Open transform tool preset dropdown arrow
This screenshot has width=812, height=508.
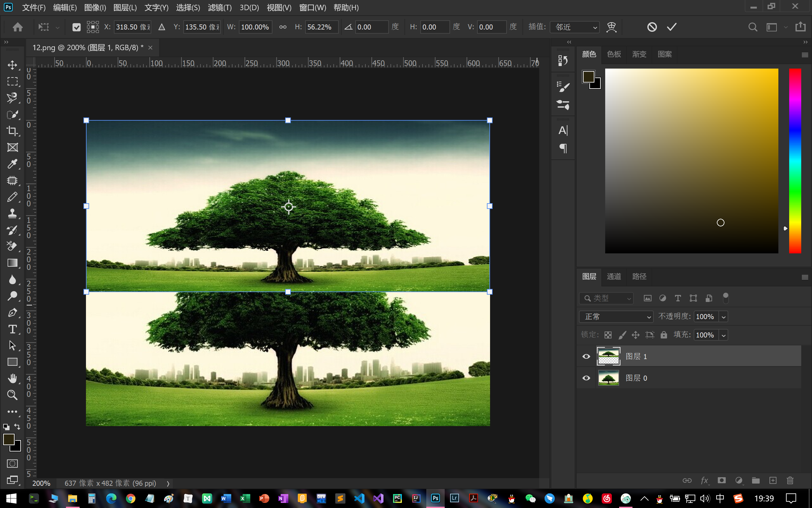click(57, 27)
